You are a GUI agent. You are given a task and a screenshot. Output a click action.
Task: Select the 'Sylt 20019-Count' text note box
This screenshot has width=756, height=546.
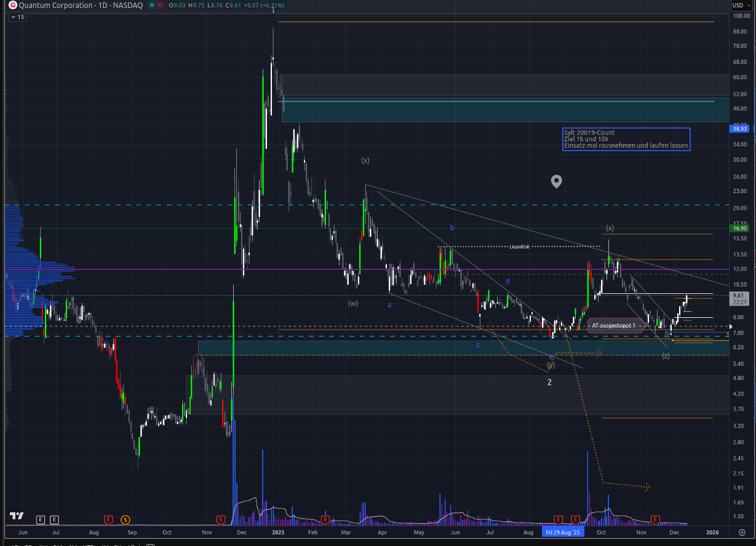[x=626, y=139]
